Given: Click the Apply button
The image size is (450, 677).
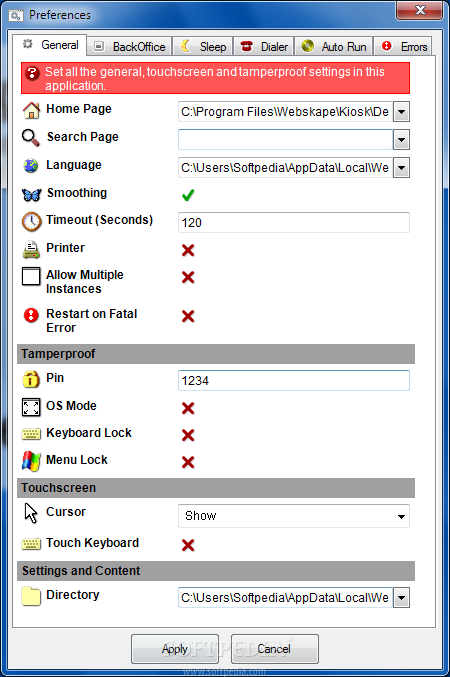Looking at the screenshot, I should [x=175, y=649].
